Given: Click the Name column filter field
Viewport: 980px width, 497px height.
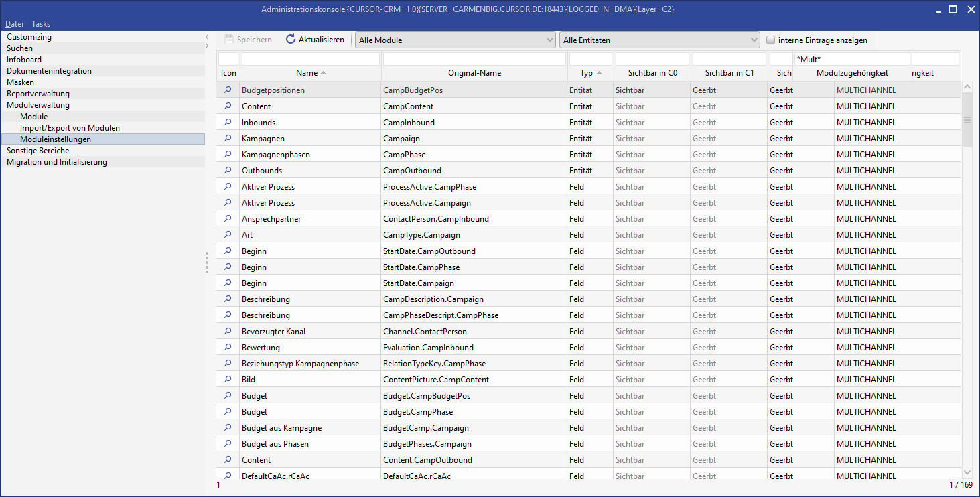Looking at the screenshot, I should [311, 59].
